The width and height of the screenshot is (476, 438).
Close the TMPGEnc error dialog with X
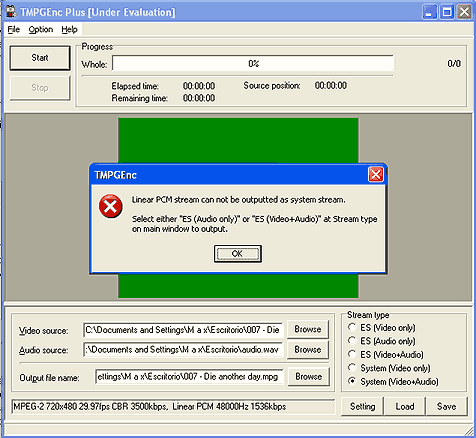pos(376,175)
